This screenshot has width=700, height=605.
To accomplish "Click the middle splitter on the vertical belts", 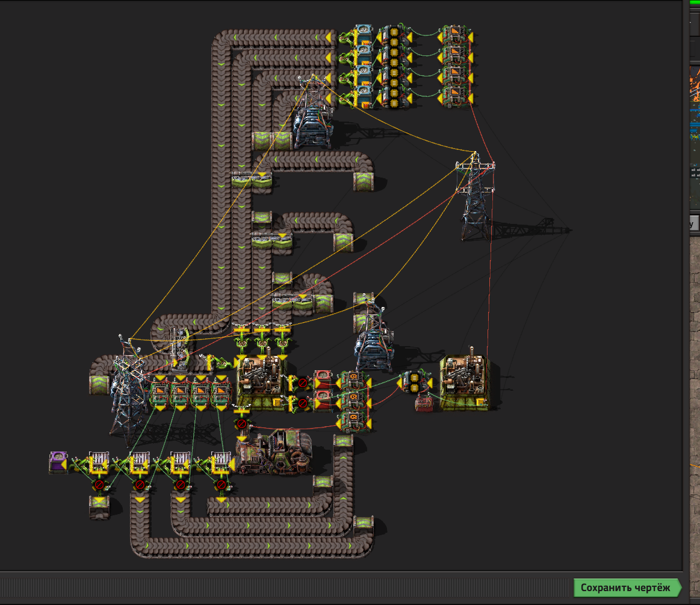I will [x=272, y=240].
